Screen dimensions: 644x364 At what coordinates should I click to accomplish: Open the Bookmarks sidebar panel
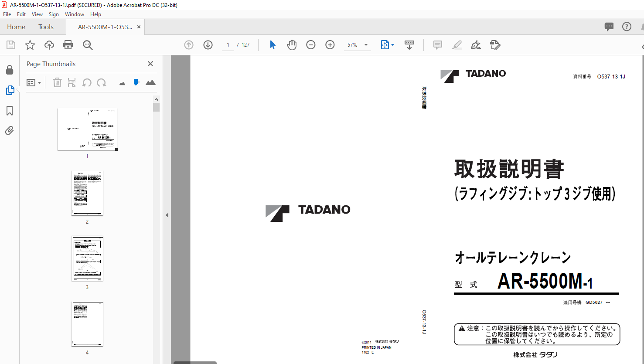(x=10, y=111)
